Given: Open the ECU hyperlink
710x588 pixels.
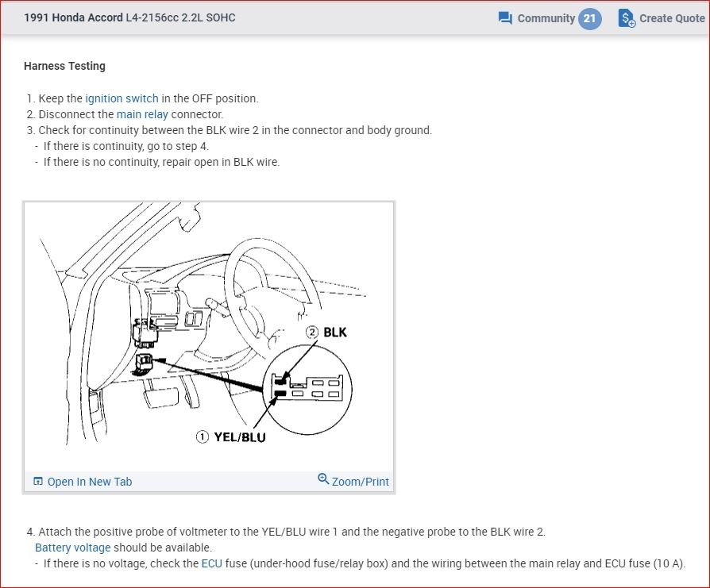Looking at the screenshot, I should (x=212, y=563).
